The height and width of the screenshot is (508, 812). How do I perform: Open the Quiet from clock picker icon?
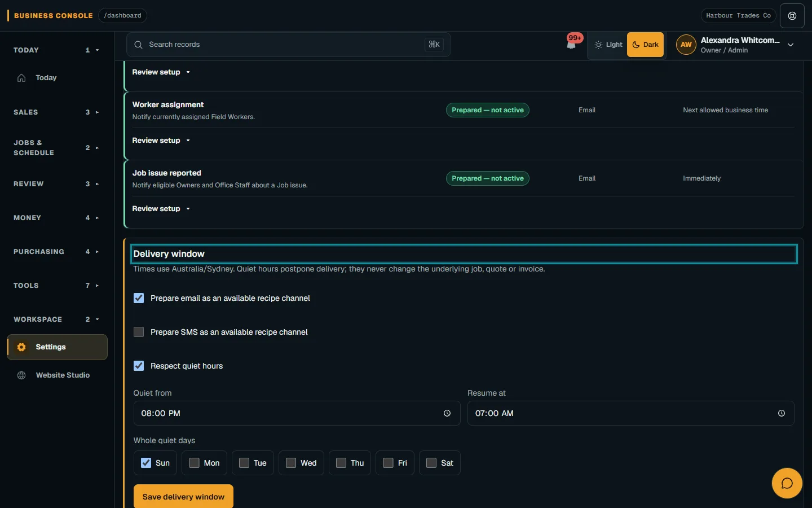click(x=447, y=413)
